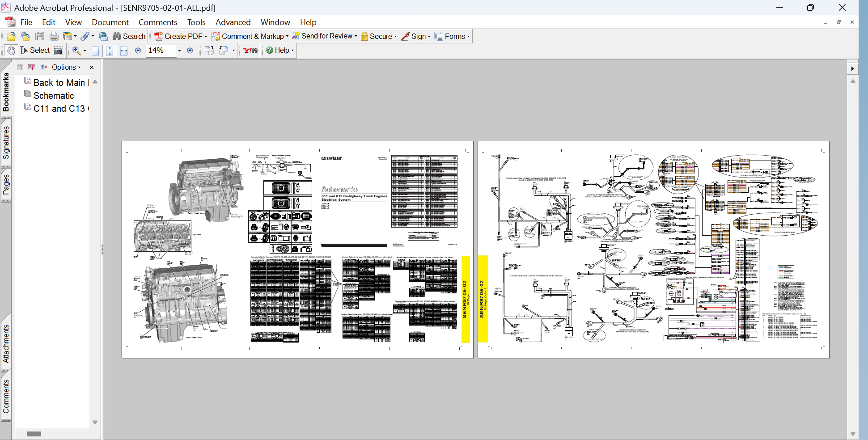Switch to the Pages side tab
Image resolution: width=868 pixels, height=440 pixels.
click(6, 185)
